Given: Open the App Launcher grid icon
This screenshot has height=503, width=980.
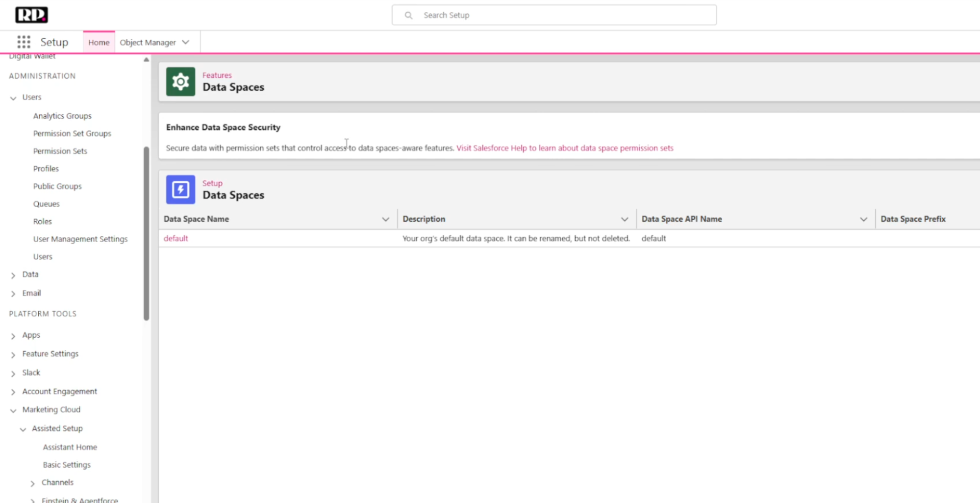Looking at the screenshot, I should coord(24,42).
